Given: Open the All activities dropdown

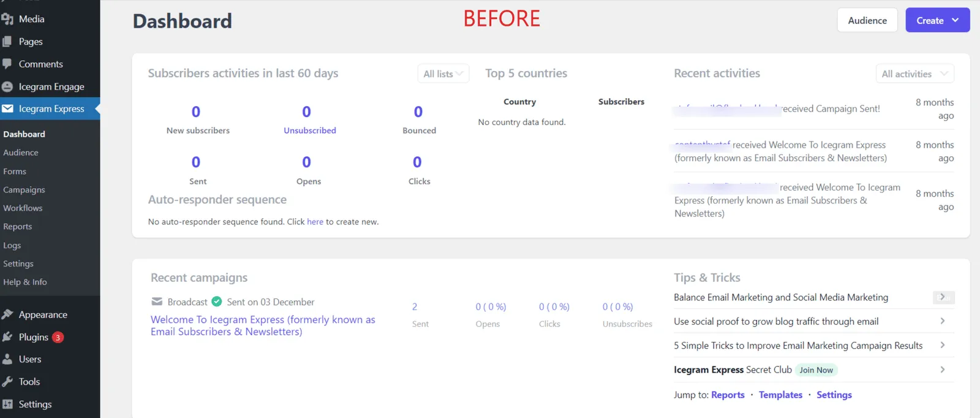Looking at the screenshot, I should pos(915,74).
